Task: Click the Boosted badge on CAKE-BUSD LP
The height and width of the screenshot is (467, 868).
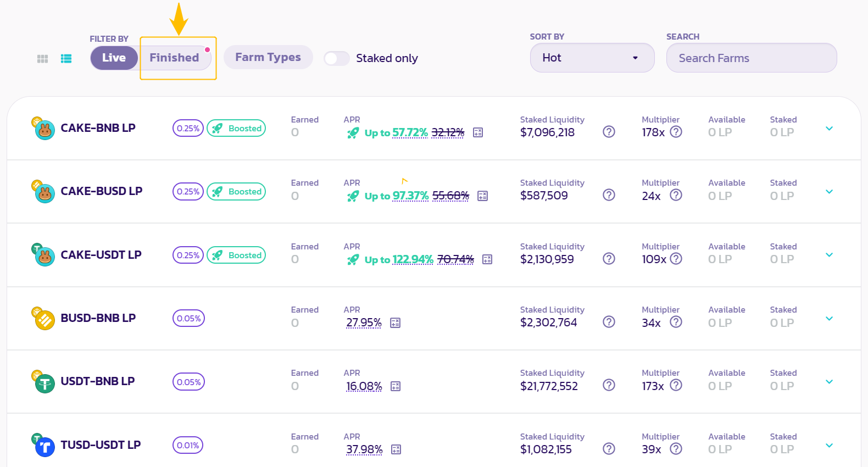Action: click(x=236, y=191)
